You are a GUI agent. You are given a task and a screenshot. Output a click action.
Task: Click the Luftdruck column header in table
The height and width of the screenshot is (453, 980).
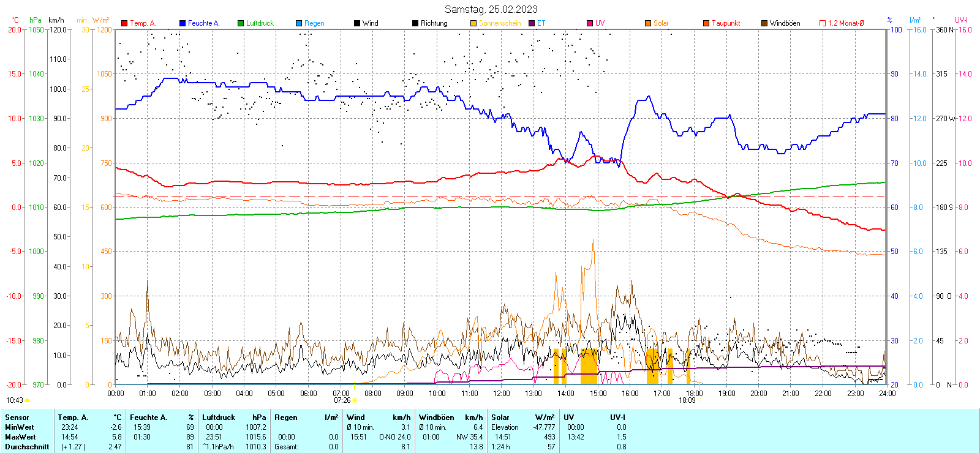click(219, 417)
